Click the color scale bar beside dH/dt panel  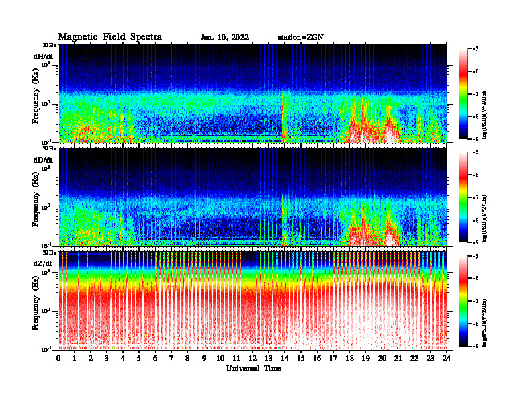(463, 94)
